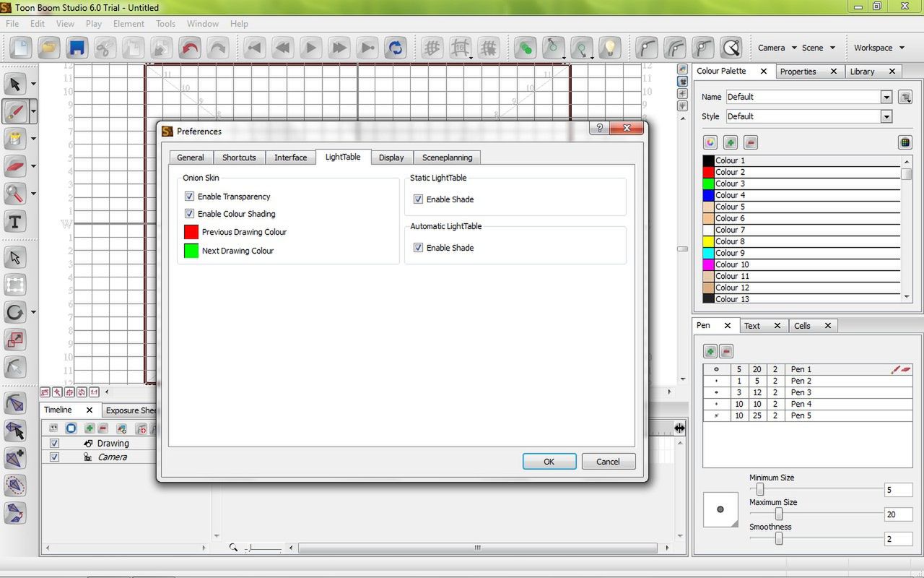Expand the Select tool options arrow
The width and height of the screenshot is (924, 578).
33,85
